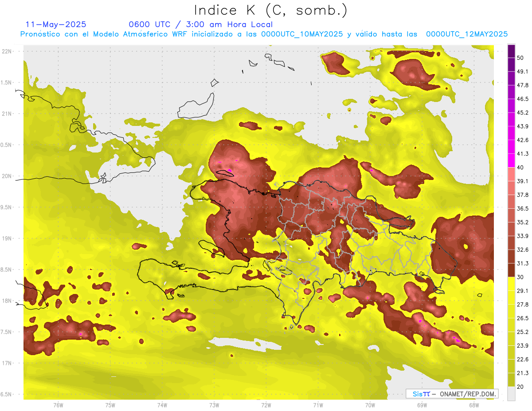This screenshot has height=411, width=532.
Task: Select the date label "11-May-2025"
Action: coord(56,24)
